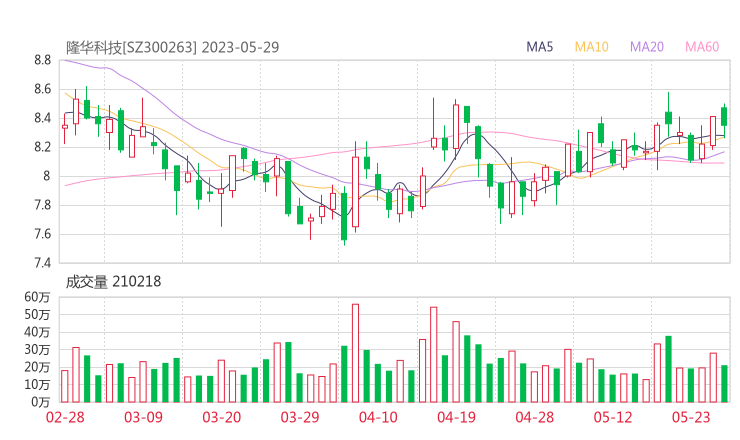Click the 50万 volume axis label

(37, 315)
